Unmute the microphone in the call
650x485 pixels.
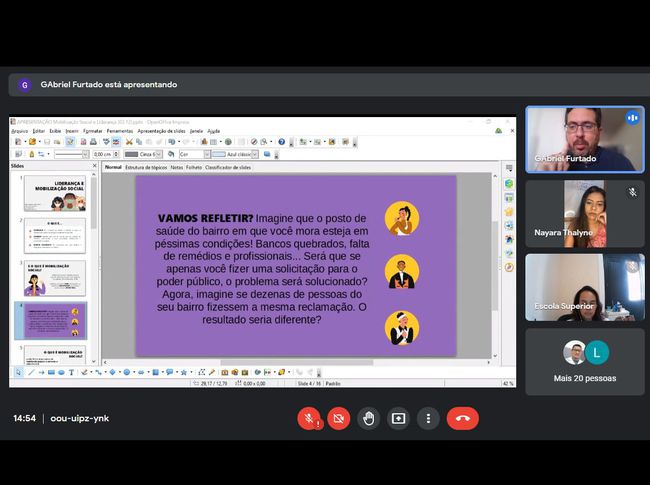[309, 418]
